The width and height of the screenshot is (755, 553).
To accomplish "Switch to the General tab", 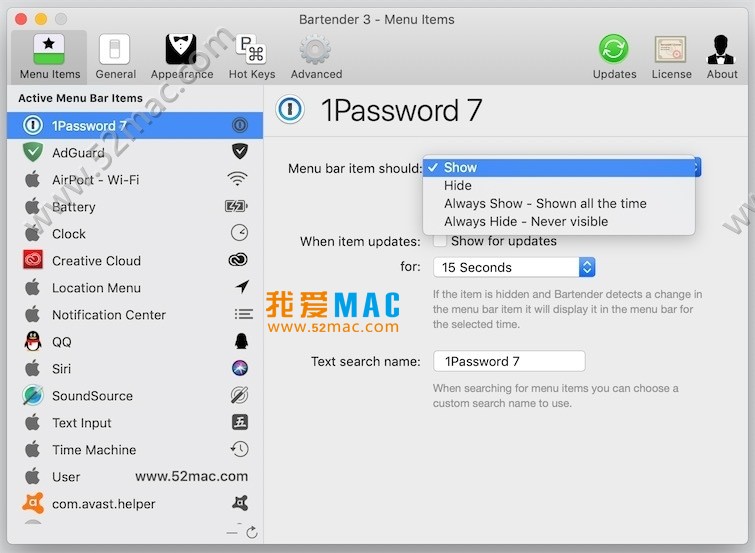I will (x=115, y=57).
